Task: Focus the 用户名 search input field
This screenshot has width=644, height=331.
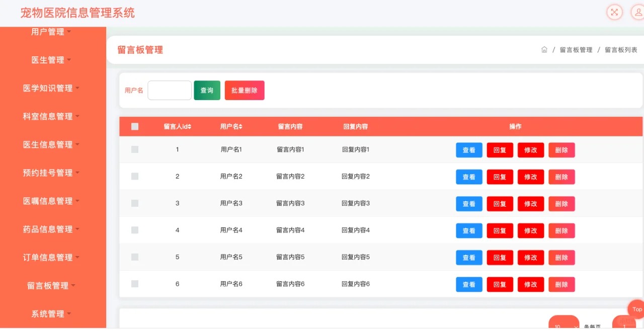Action: click(x=170, y=91)
